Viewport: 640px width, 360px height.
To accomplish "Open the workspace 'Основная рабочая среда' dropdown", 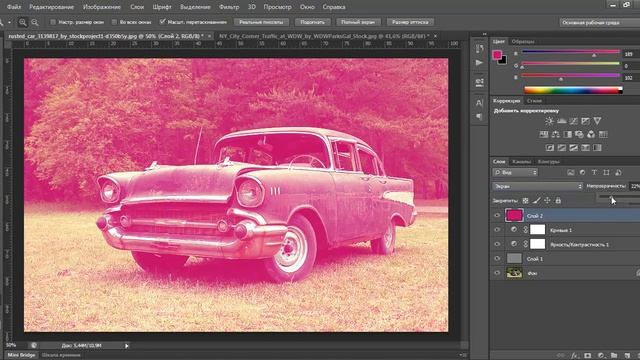I will pyautogui.click(x=600, y=22).
